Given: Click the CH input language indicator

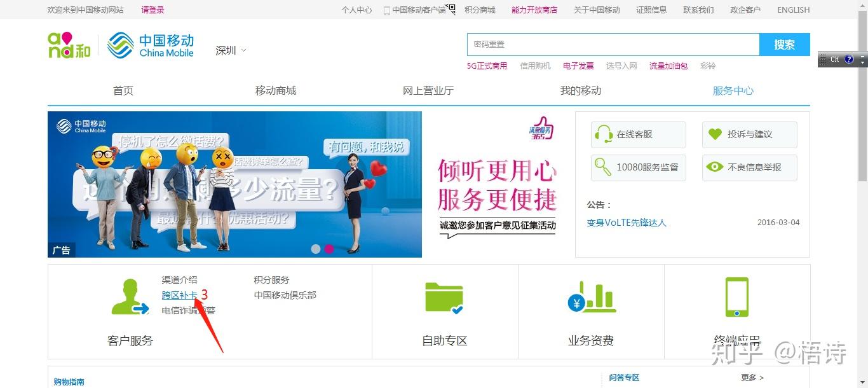Looking at the screenshot, I should tap(834, 59).
